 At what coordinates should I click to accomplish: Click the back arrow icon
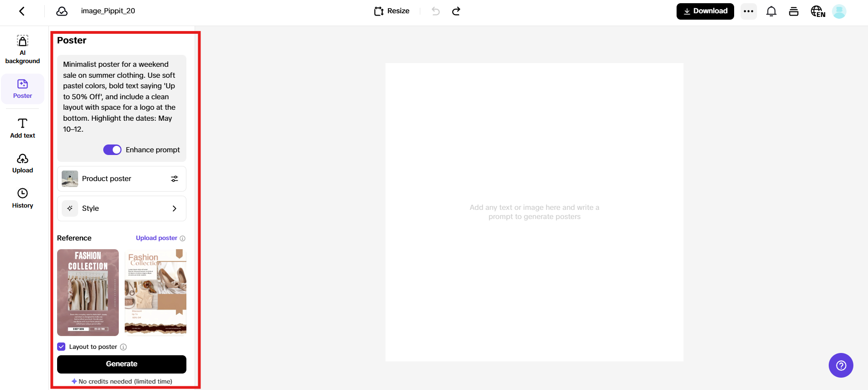[22, 11]
